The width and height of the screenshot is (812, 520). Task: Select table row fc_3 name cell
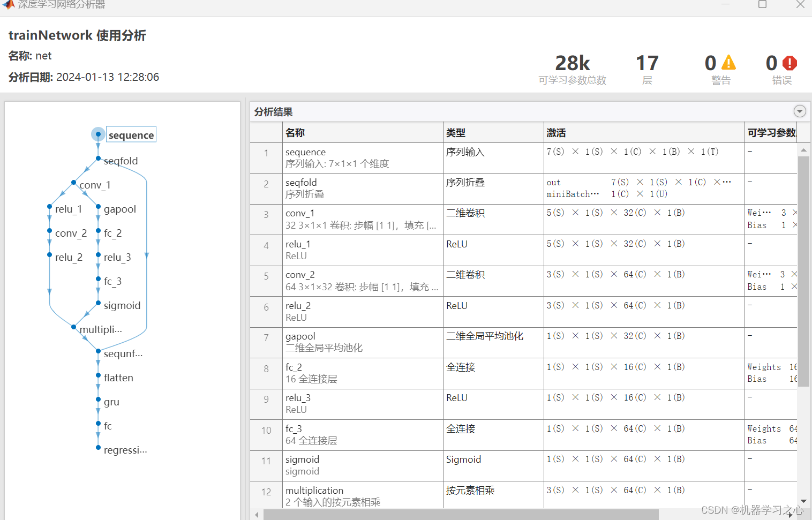(363, 435)
